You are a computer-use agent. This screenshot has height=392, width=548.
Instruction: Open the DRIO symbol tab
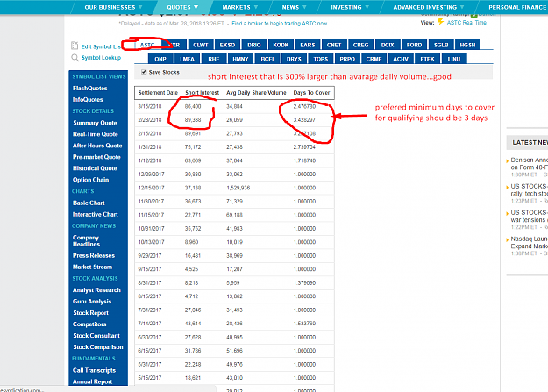click(254, 45)
